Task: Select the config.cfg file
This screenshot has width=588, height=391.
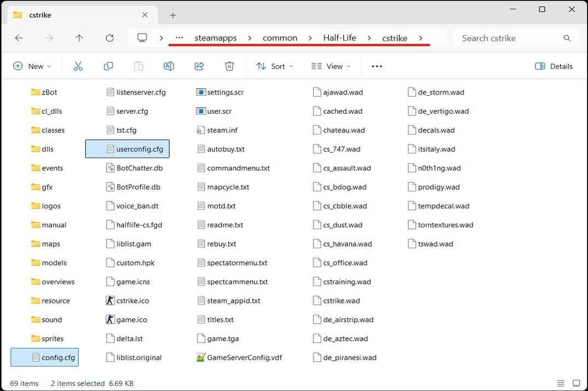Action: coord(45,357)
